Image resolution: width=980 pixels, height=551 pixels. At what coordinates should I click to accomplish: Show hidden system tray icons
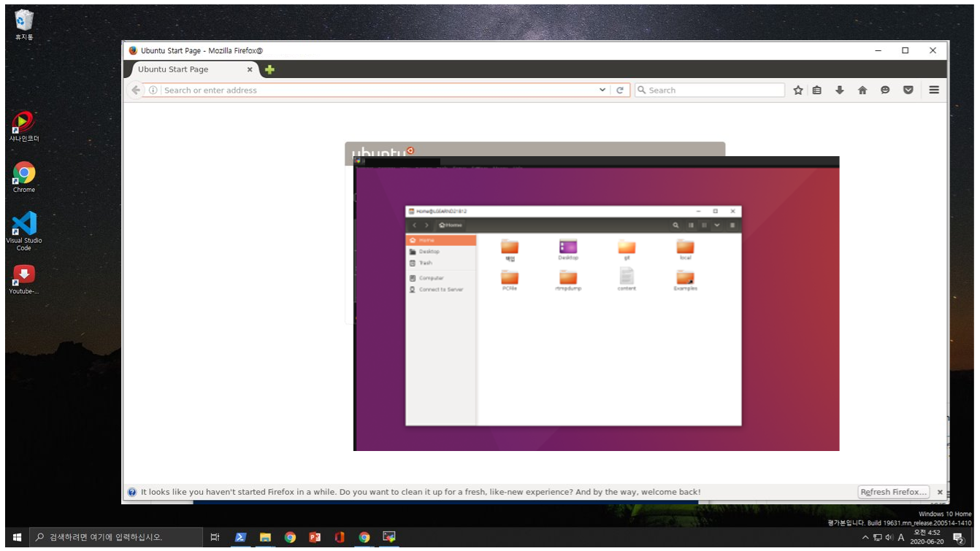(865, 538)
